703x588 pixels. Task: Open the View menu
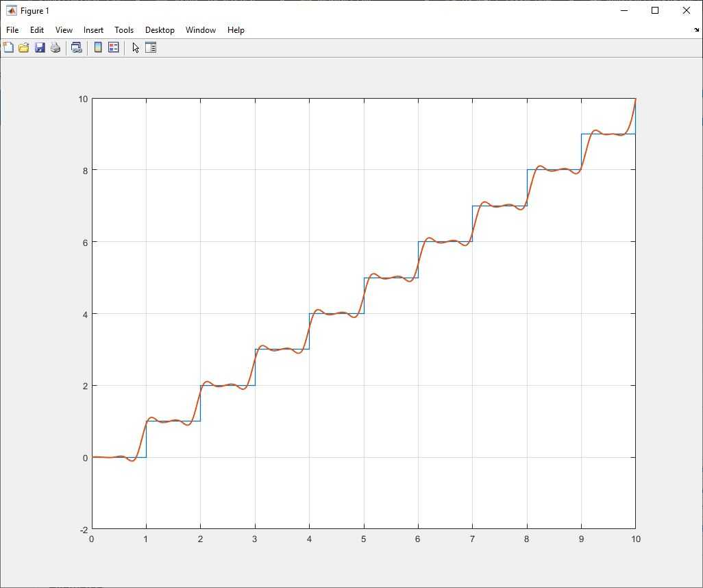click(64, 30)
